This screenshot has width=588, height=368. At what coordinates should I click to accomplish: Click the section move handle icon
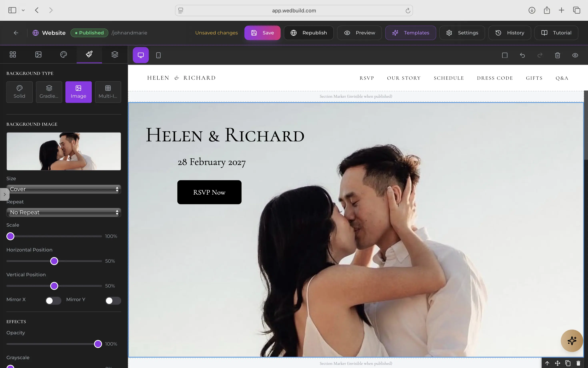558,363
